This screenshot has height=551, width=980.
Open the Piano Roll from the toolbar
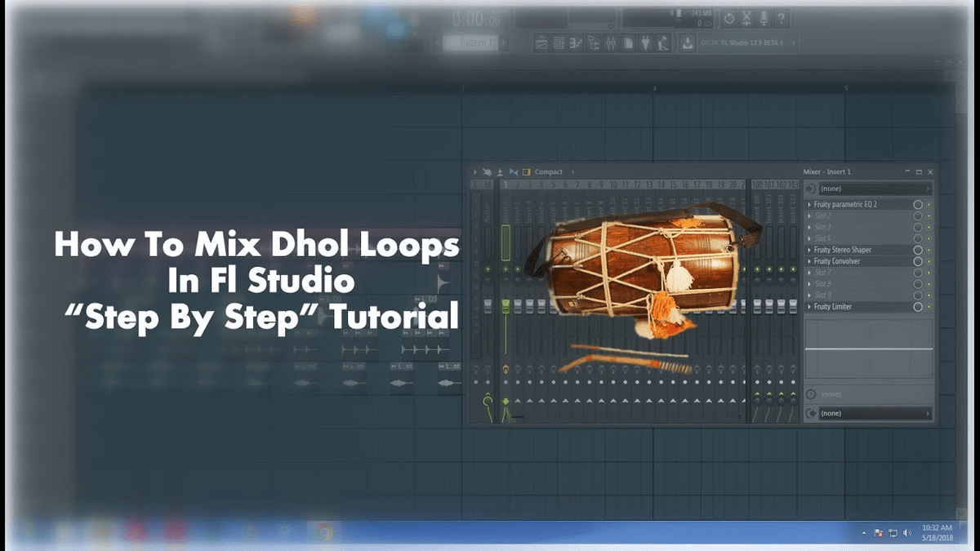[x=574, y=43]
